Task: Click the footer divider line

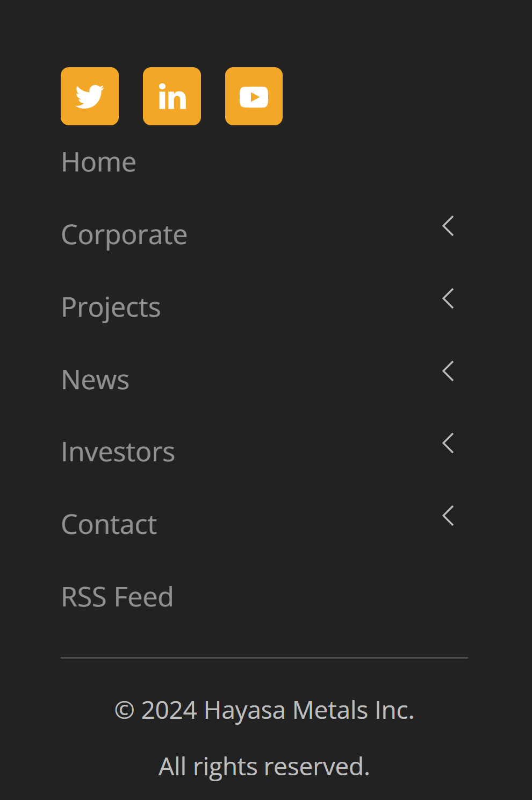Action: (x=264, y=658)
